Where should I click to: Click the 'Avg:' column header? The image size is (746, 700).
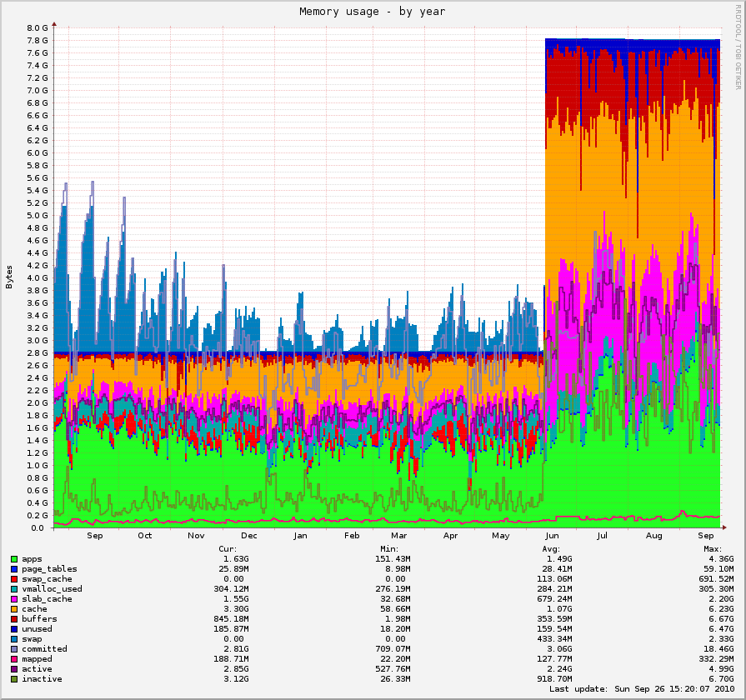[x=551, y=549]
